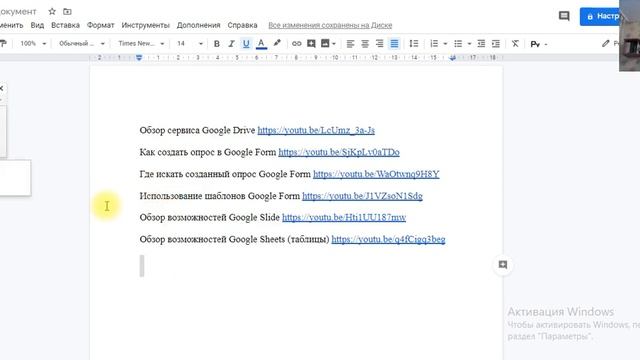The width and height of the screenshot is (640, 360).
Task: Open the paragraph style Обычный dropdown
Action: tap(82, 43)
